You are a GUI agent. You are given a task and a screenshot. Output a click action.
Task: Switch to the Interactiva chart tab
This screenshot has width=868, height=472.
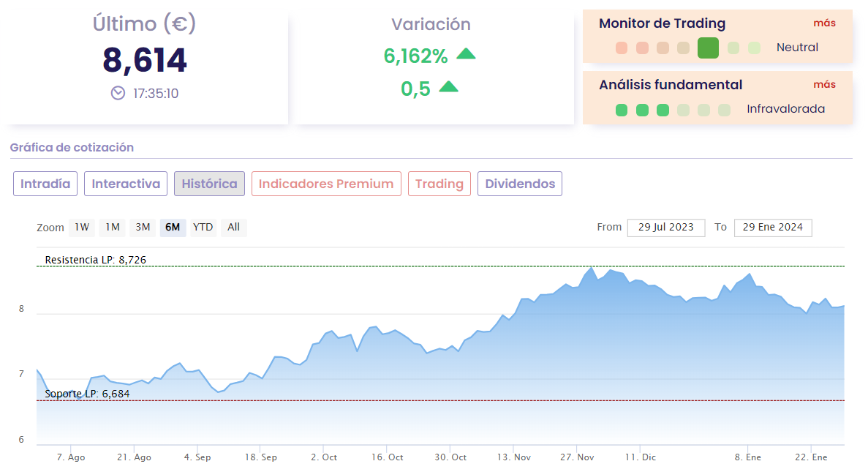pos(126,184)
